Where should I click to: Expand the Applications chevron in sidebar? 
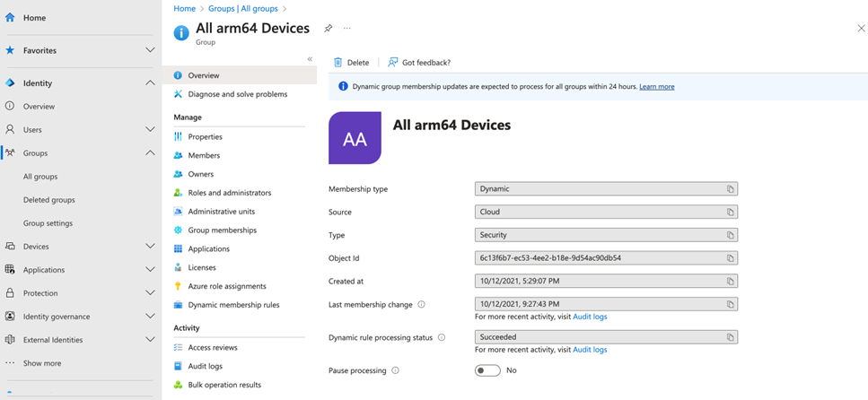click(x=150, y=269)
